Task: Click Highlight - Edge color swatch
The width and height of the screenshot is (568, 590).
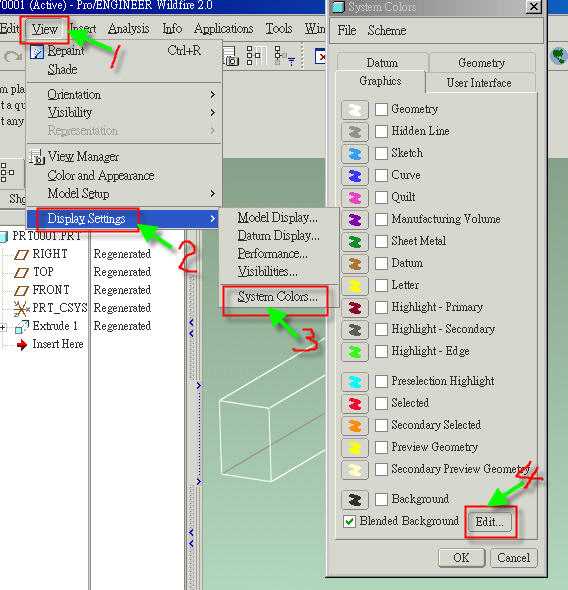Action: tap(355, 352)
